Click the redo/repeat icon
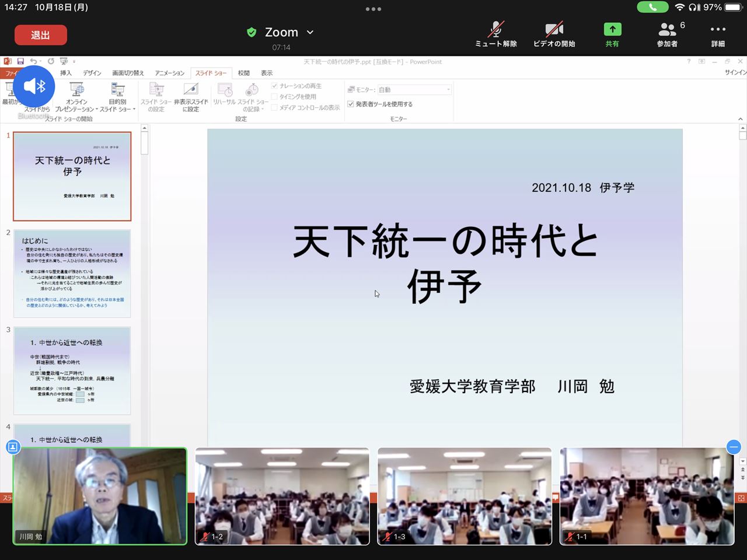 [x=51, y=61]
